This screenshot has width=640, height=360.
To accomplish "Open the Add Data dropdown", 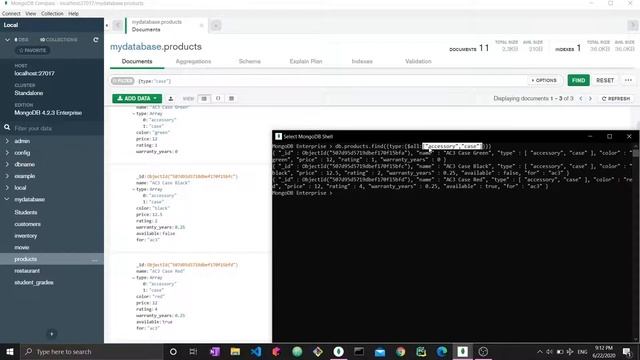I will tap(137, 98).
